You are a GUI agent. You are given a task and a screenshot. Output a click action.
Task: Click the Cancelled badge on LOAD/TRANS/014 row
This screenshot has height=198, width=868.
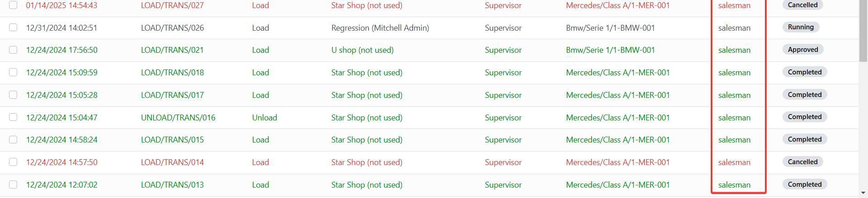click(x=802, y=162)
